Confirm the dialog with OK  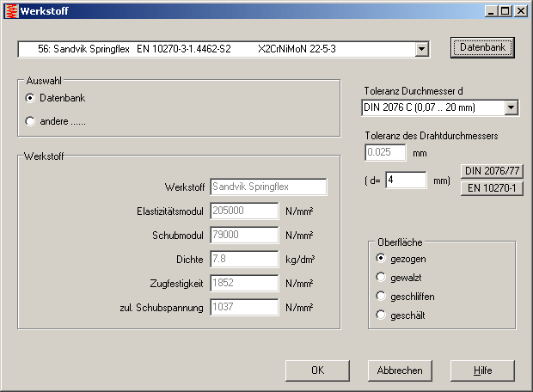pos(317,371)
